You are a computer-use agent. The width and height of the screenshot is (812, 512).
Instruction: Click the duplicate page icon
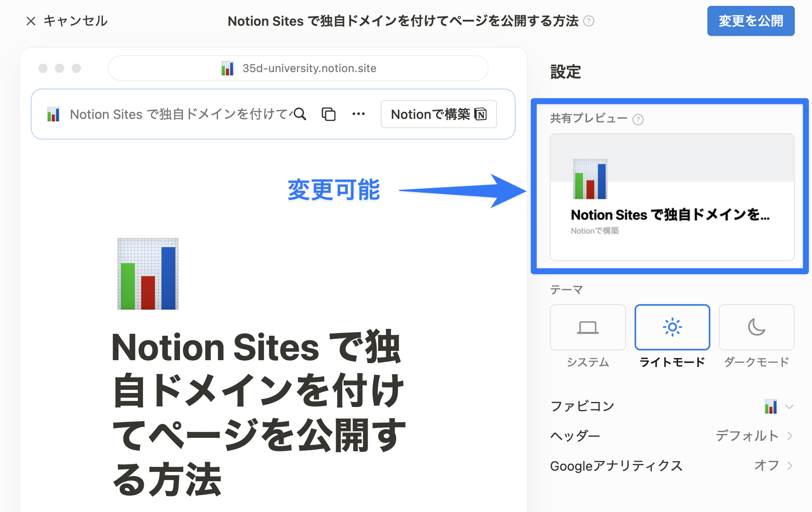click(x=329, y=114)
